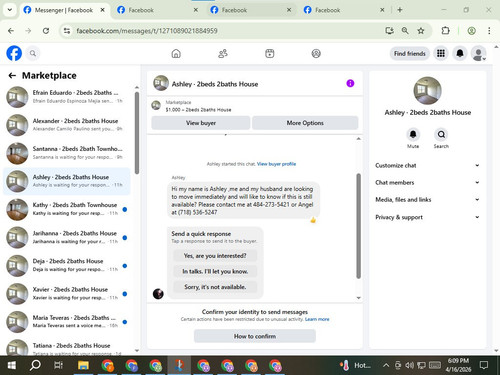The width and height of the screenshot is (500, 375).
Task: Expand Customize chat section
Action: click(428, 165)
